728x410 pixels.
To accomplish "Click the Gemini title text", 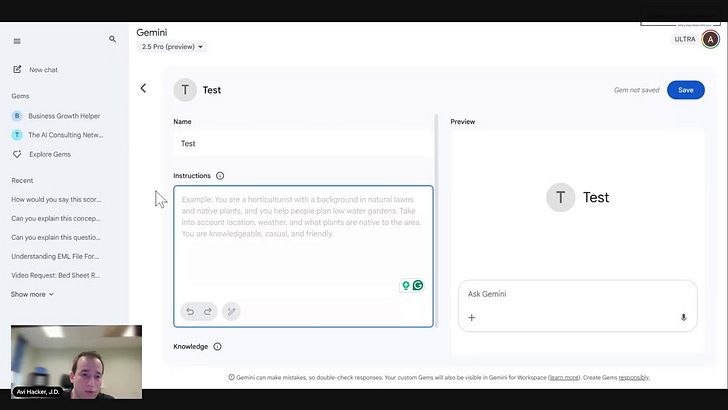I will pyautogui.click(x=152, y=33).
